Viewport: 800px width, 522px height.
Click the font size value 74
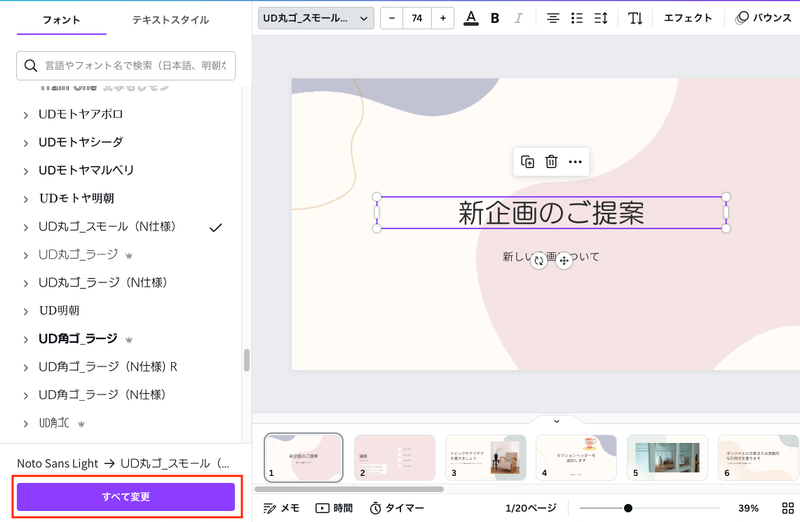coord(417,18)
